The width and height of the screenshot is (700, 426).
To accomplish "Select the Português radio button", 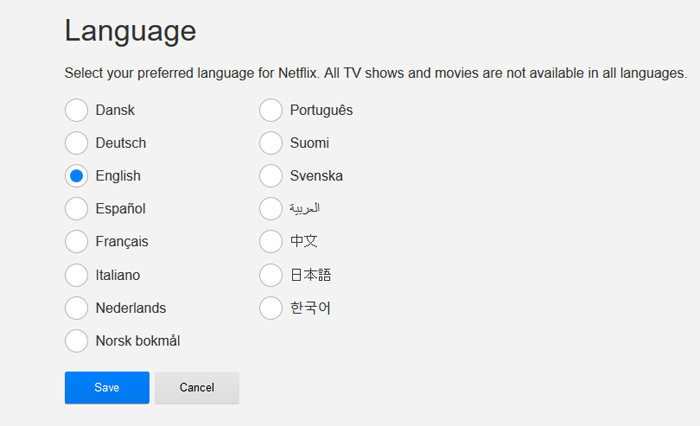I will tap(271, 110).
